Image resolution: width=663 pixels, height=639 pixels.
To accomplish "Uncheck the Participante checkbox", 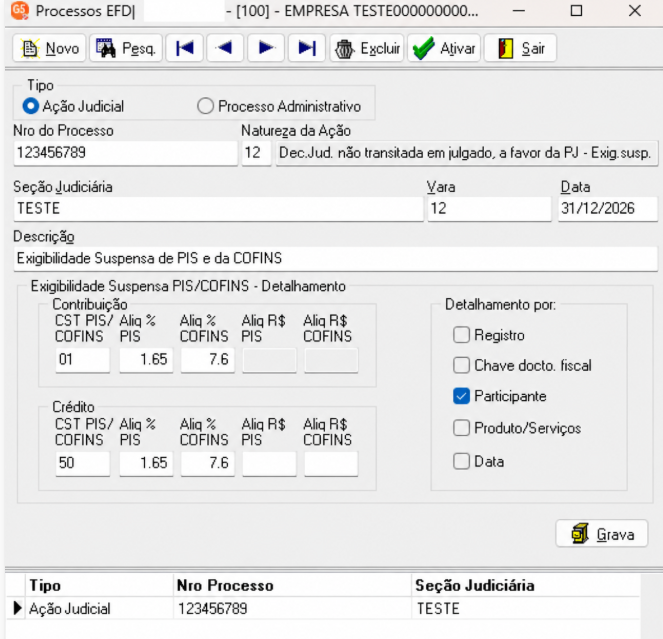I will [x=461, y=396].
